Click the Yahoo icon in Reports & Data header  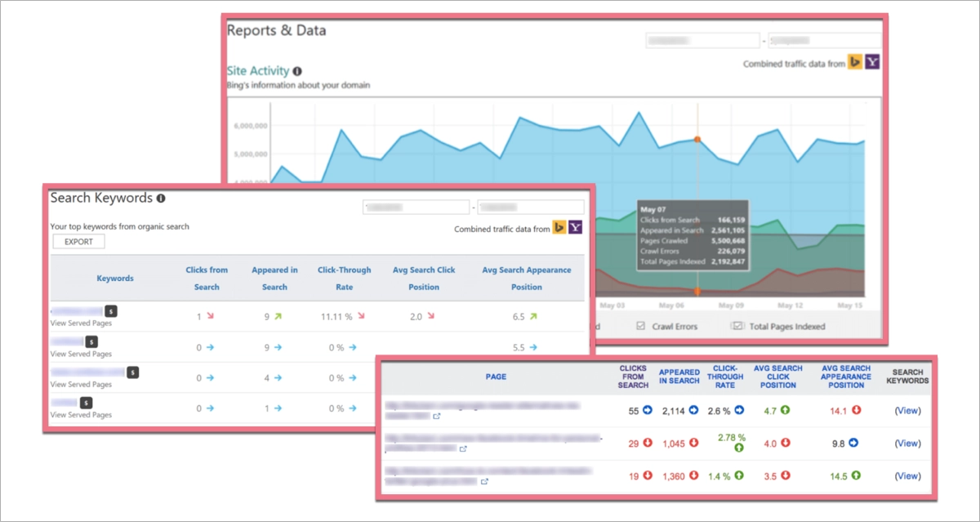pos(872,61)
